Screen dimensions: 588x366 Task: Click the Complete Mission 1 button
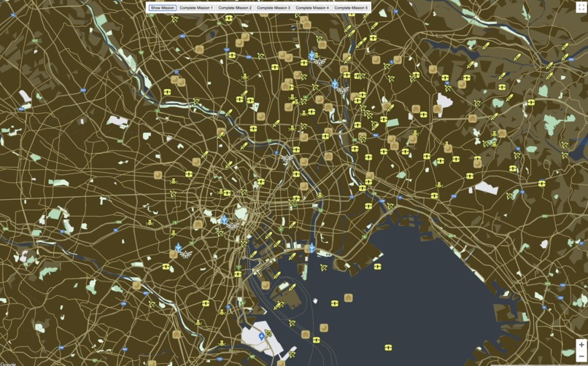(196, 7)
